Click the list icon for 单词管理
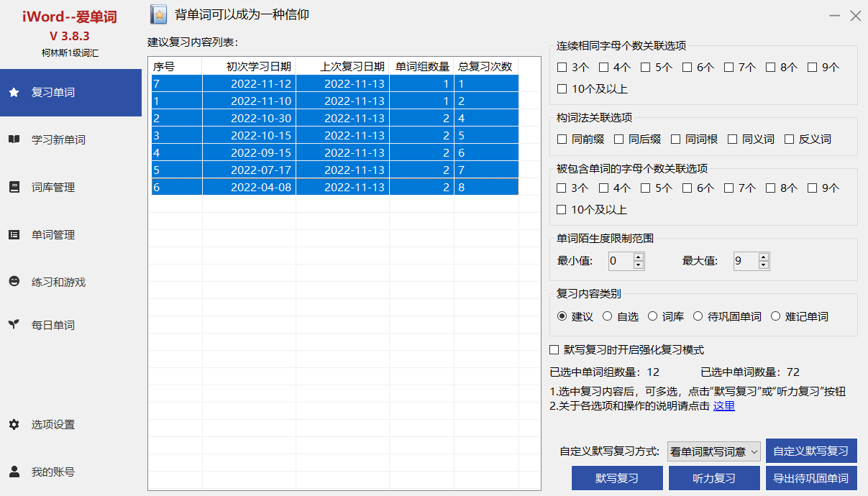This screenshot has height=496, width=868. pyautogui.click(x=14, y=234)
